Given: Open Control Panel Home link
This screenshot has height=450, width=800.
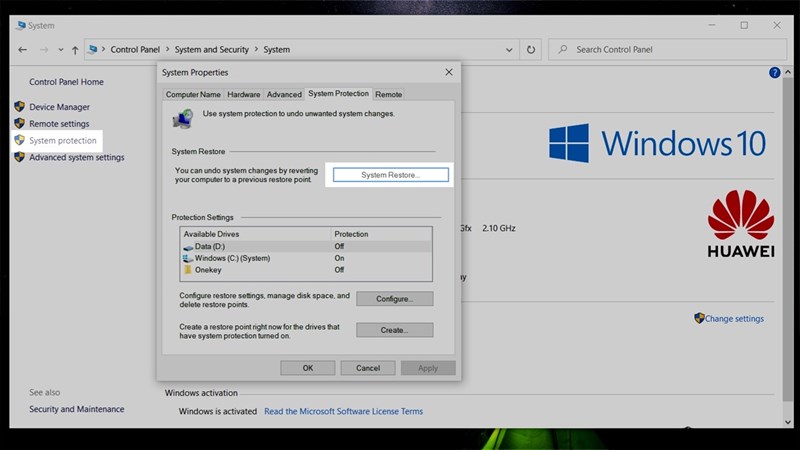Looking at the screenshot, I should pos(66,82).
